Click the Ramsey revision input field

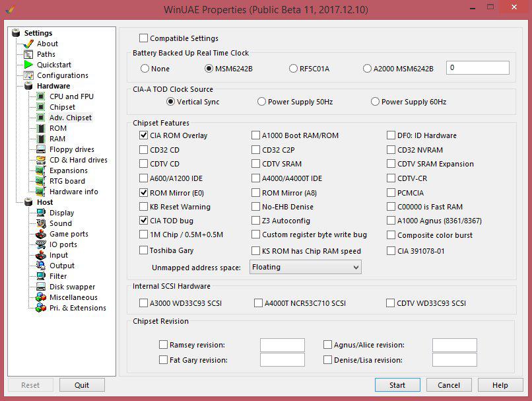pyautogui.click(x=283, y=345)
